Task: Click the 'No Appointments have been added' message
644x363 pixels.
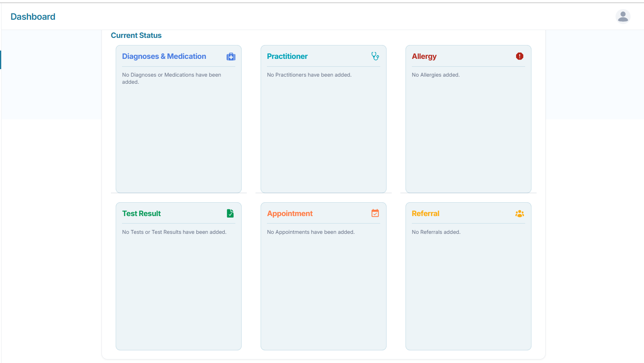Action: pyautogui.click(x=311, y=232)
